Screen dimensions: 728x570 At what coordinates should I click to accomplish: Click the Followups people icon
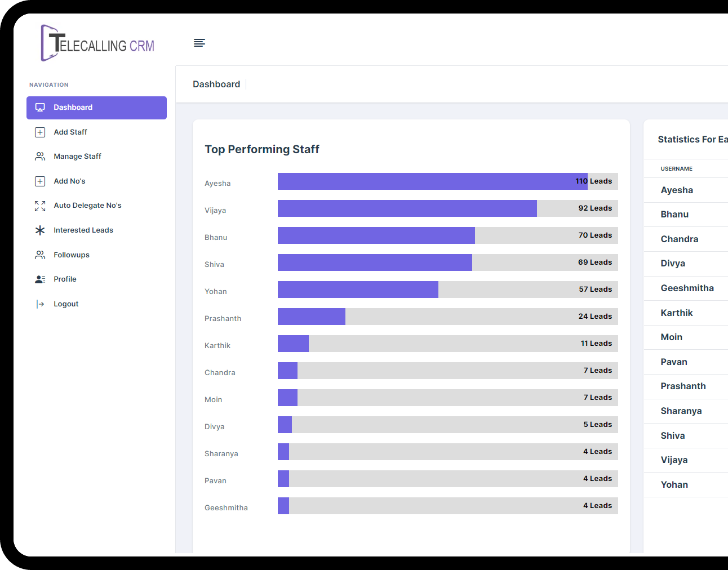click(x=40, y=255)
